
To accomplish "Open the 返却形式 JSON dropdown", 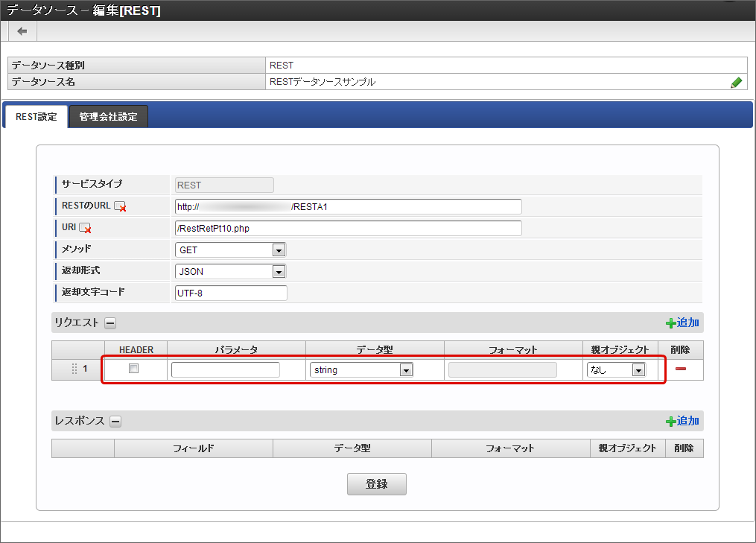I will (230, 271).
